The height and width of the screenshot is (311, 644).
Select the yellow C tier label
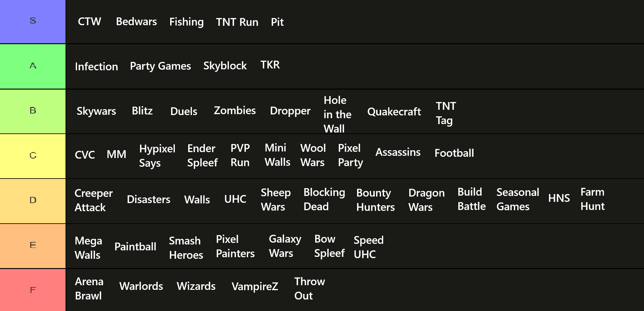click(33, 156)
